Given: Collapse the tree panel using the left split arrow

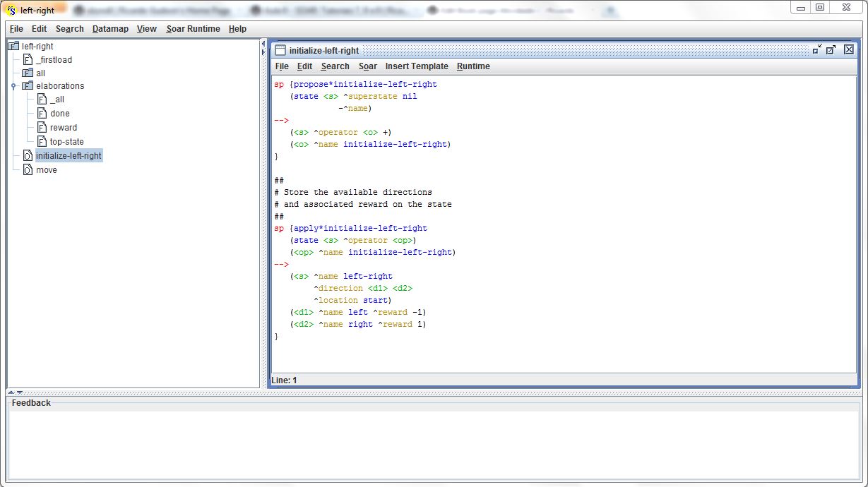Looking at the screenshot, I should pyautogui.click(x=263, y=44).
